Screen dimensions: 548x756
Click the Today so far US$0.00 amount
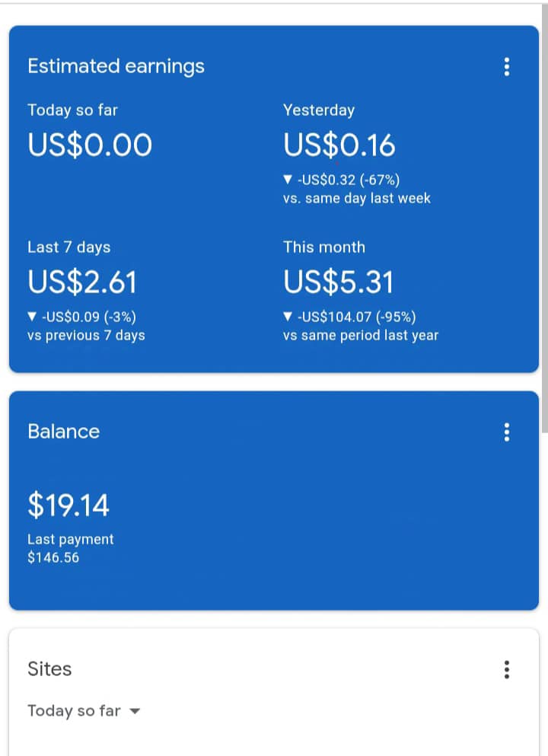pyautogui.click(x=90, y=145)
